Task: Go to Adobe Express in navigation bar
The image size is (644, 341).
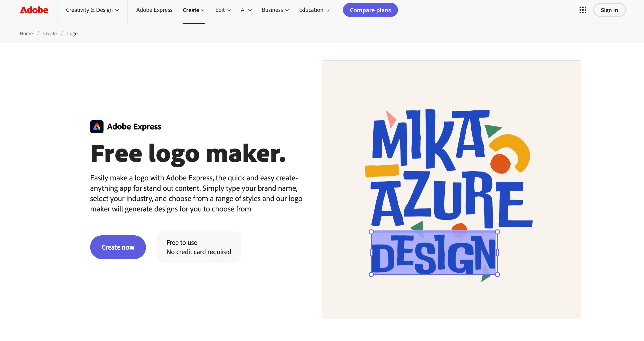Action: (x=154, y=10)
